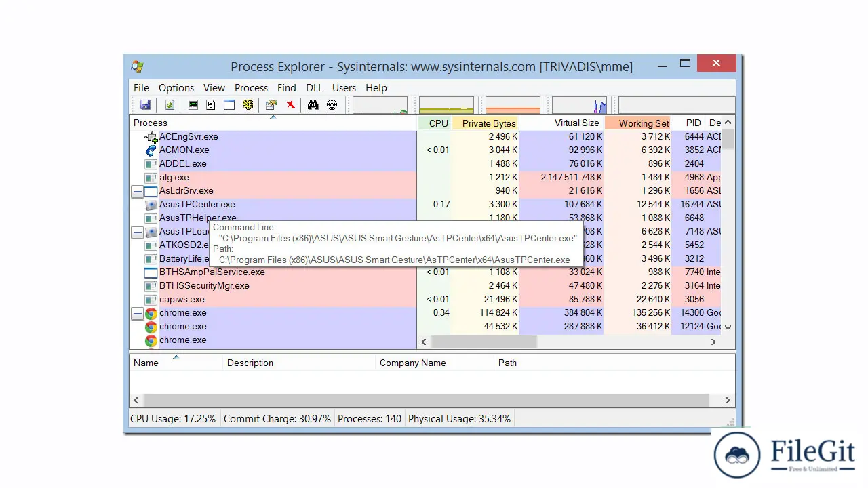The image size is (868, 488).
Task: Click the Save toolbar icon
Action: [145, 105]
